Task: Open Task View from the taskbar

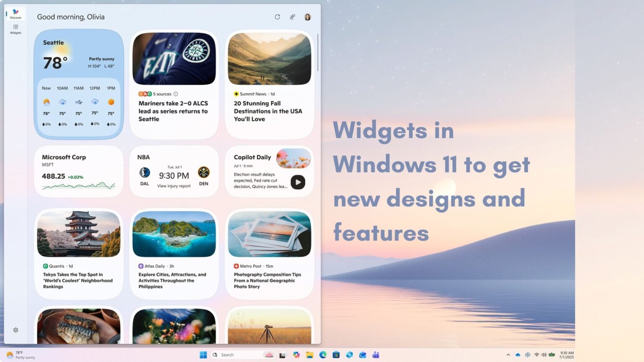Action: (x=283, y=355)
